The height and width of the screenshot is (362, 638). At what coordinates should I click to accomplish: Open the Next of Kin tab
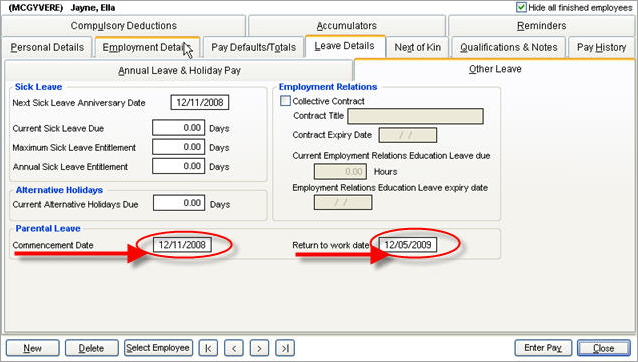pos(417,47)
